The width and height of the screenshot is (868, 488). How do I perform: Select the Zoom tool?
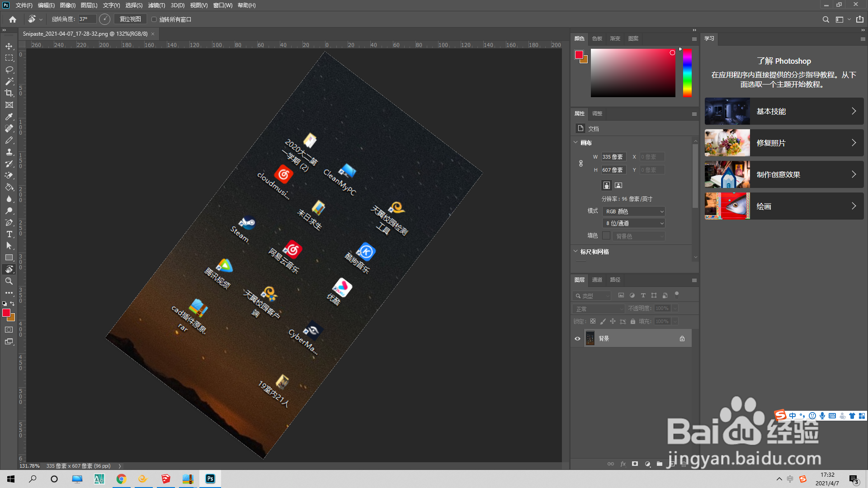point(9,281)
